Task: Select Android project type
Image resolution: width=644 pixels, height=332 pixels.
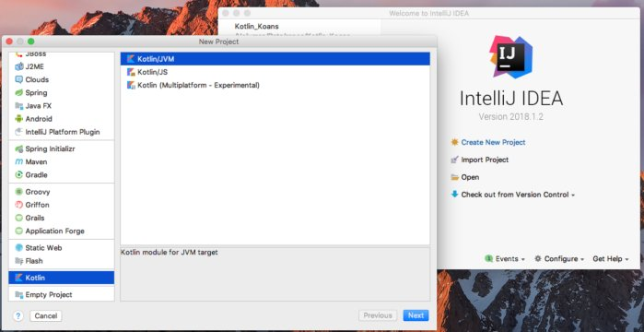Action: tap(61, 119)
